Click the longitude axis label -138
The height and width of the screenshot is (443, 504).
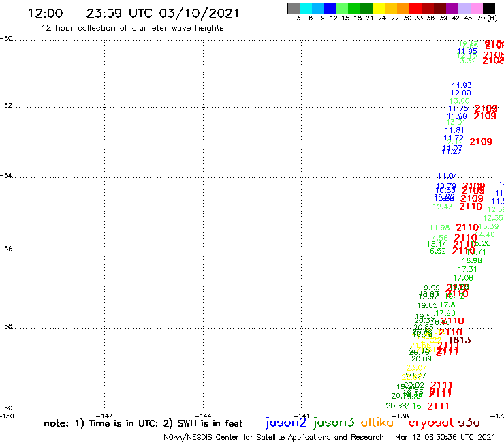click(400, 416)
